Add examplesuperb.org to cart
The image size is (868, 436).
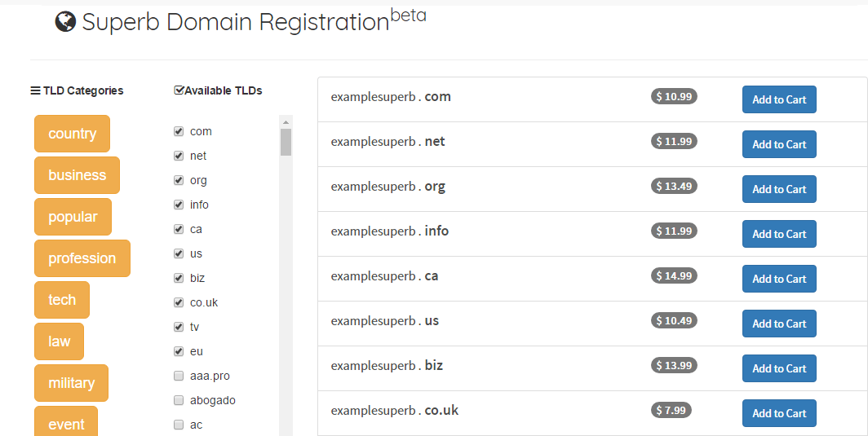coord(779,189)
